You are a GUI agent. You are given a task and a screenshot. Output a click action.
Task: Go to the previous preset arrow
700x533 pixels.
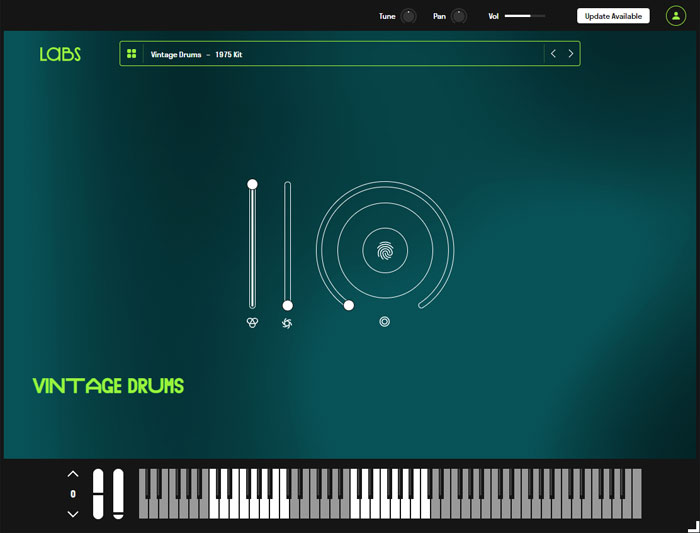pos(553,54)
